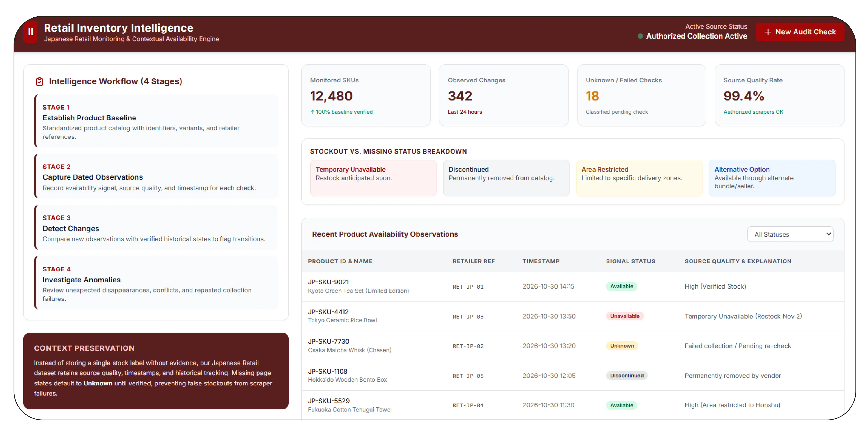This screenshot has height=431, width=868.
Task: Click the Context Preservation heading
Action: [84, 348]
